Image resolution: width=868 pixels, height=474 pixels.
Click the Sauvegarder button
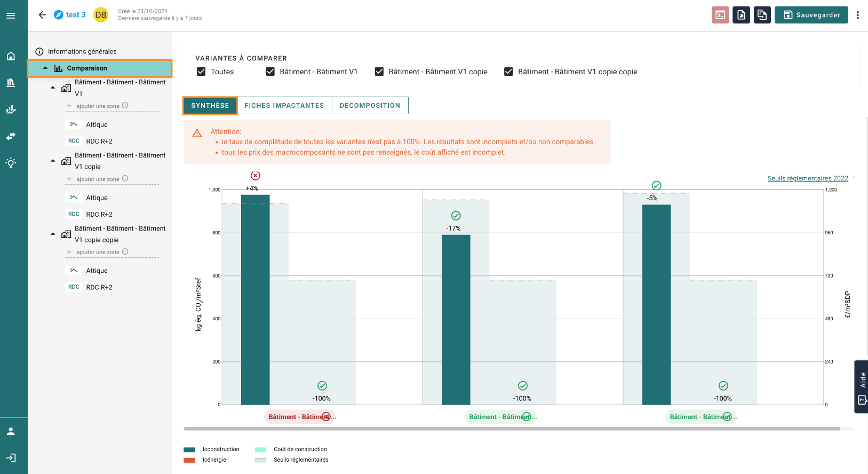811,15
